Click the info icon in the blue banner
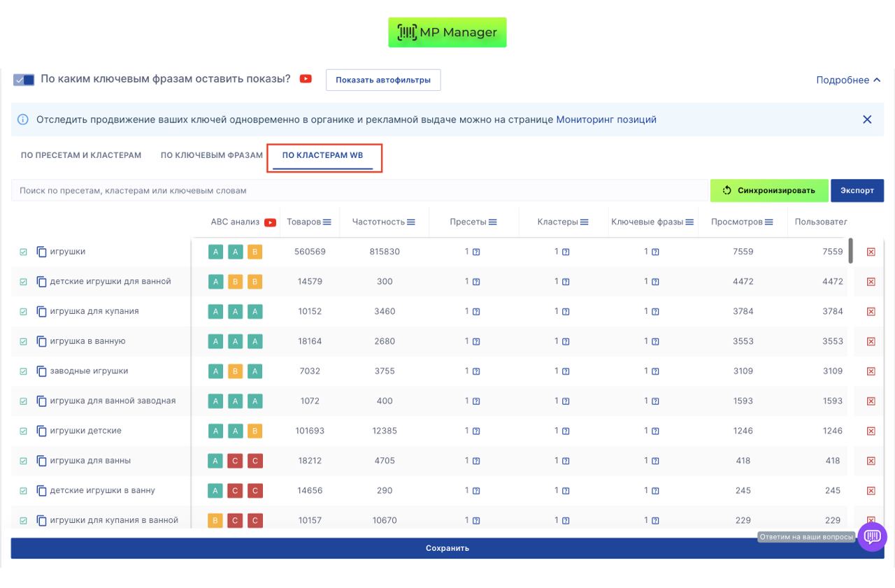Image resolution: width=895 pixels, height=588 pixels. pyautogui.click(x=23, y=120)
